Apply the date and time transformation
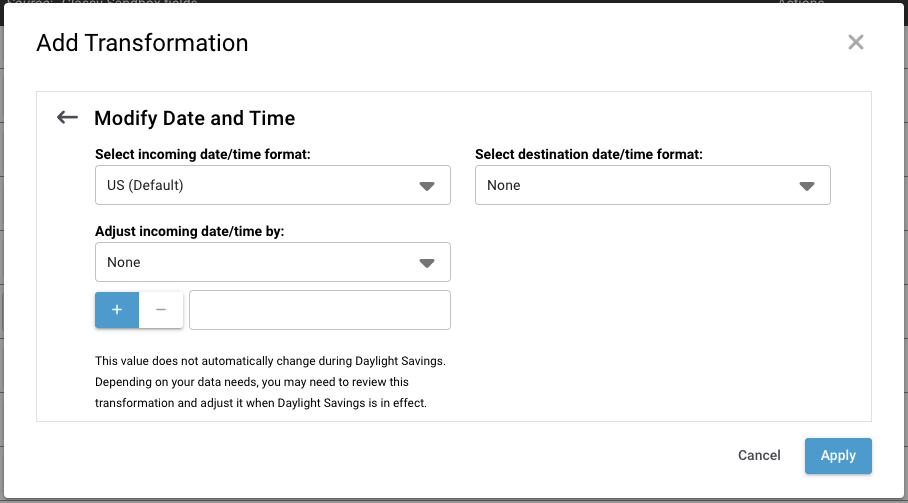 (838, 456)
